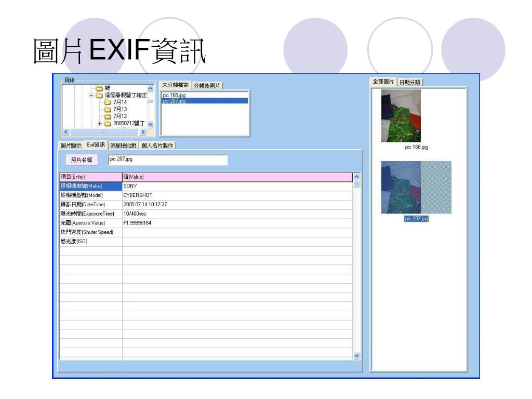This screenshot has width=532, height=399.
Task: Switch to the 日期分類 tab
Action: (x=409, y=82)
